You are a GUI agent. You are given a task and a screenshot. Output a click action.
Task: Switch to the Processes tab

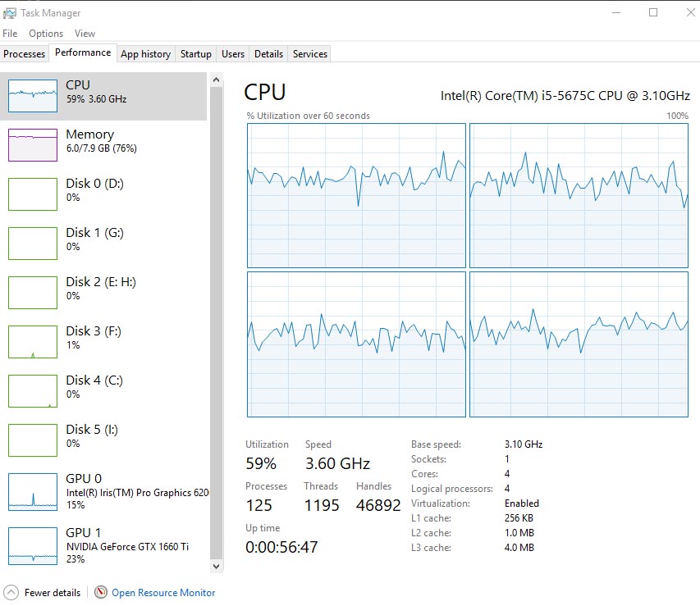point(24,54)
